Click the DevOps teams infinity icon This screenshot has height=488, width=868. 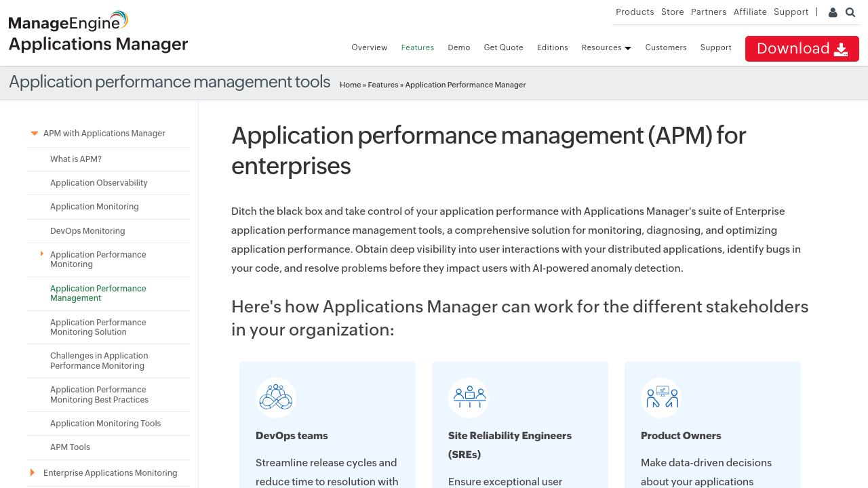point(276,398)
